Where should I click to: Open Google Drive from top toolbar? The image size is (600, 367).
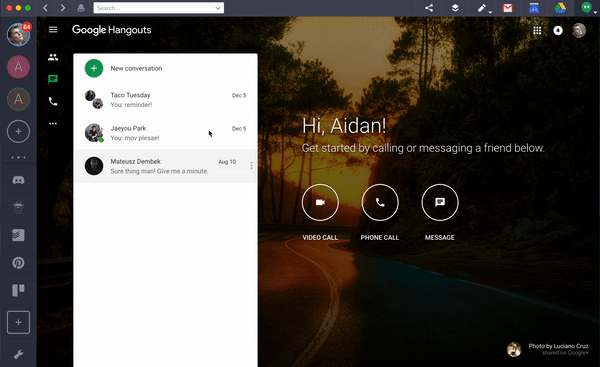560,8
